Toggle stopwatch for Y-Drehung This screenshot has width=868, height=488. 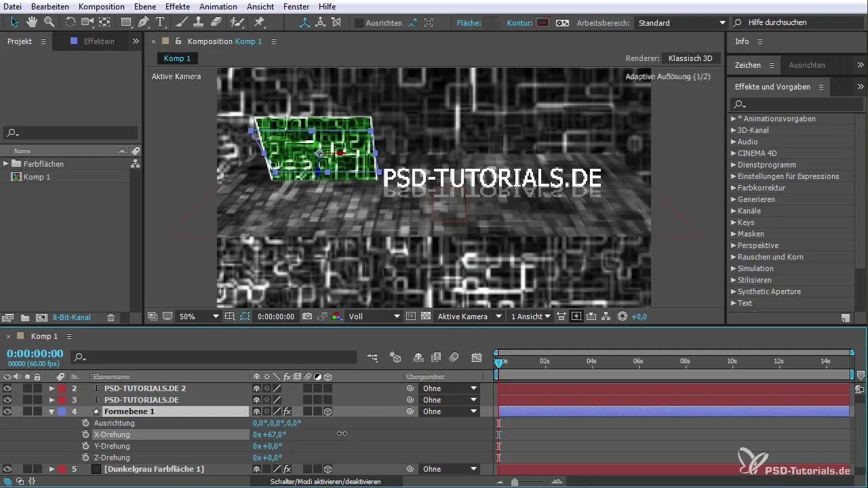[85, 446]
